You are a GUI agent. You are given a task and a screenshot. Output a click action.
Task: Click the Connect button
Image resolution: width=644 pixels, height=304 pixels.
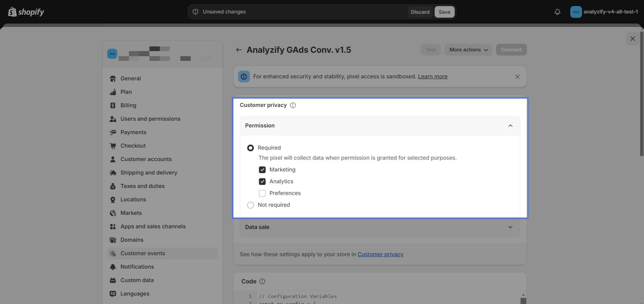point(511,50)
